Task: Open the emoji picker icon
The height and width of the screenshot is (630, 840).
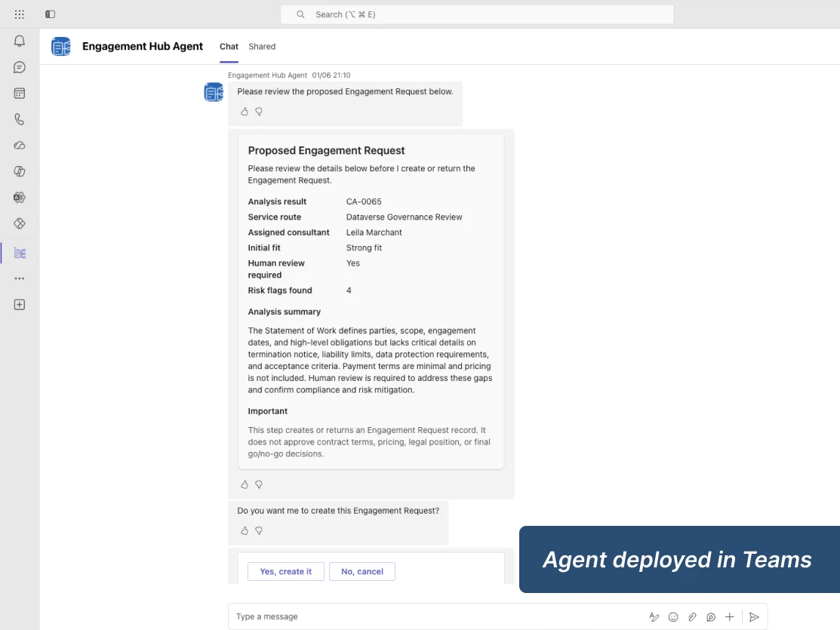Action: click(x=673, y=617)
